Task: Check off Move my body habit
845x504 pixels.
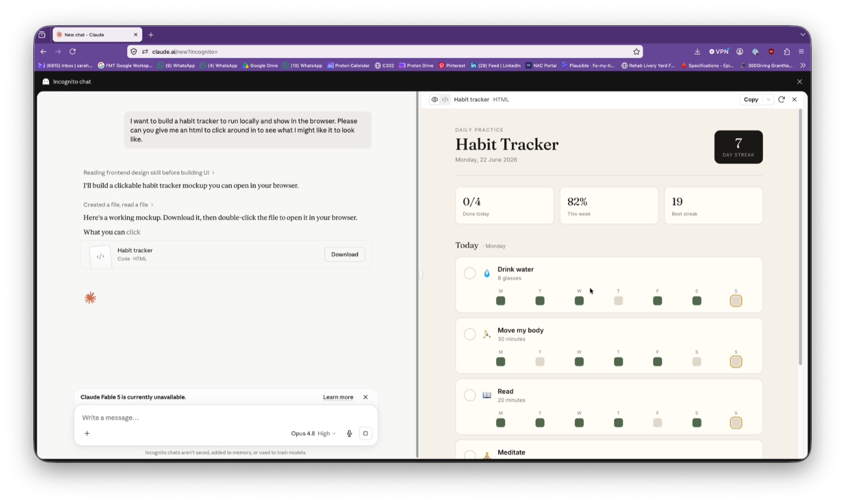Action: coord(470,335)
